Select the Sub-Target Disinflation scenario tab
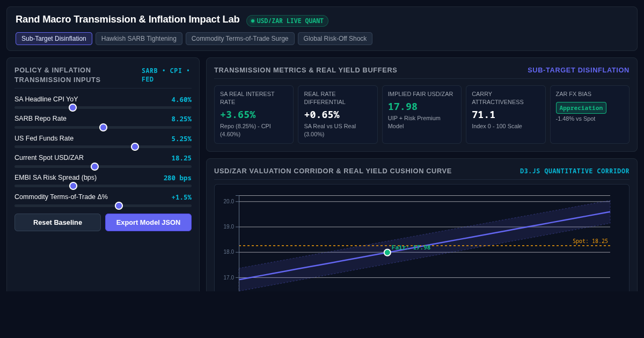644x338 pixels. 54,39
